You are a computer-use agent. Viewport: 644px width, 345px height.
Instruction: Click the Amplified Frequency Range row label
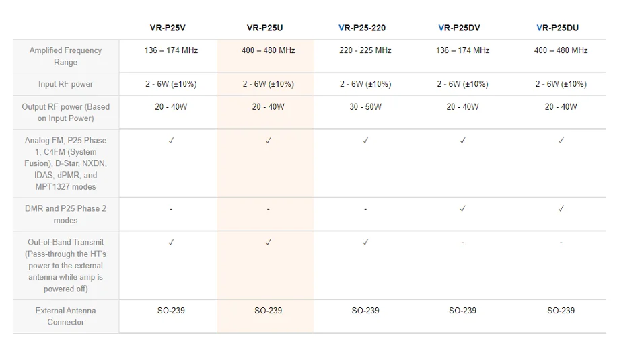66,56
